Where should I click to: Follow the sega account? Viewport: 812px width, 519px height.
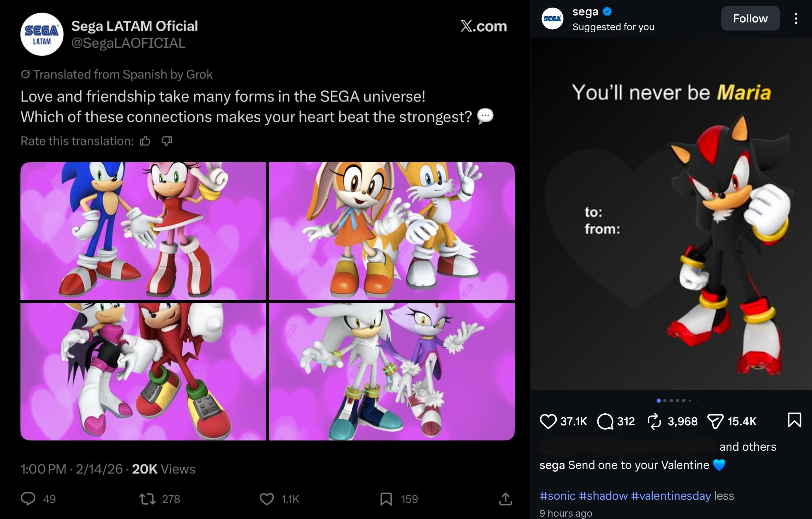750,19
